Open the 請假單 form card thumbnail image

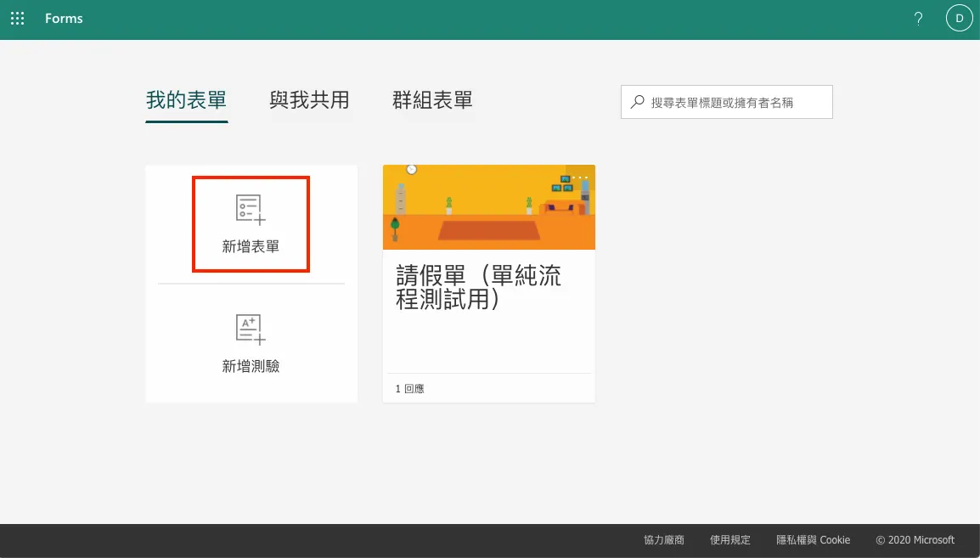[489, 207]
